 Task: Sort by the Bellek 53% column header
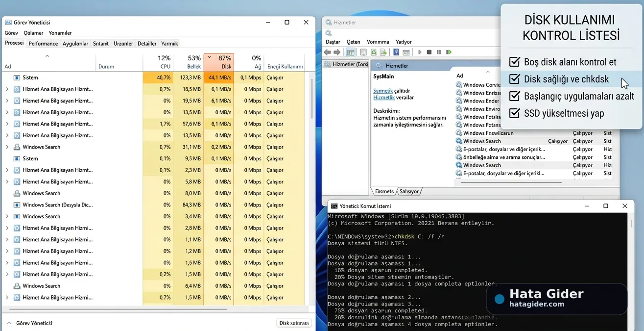[x=188, y=62]
